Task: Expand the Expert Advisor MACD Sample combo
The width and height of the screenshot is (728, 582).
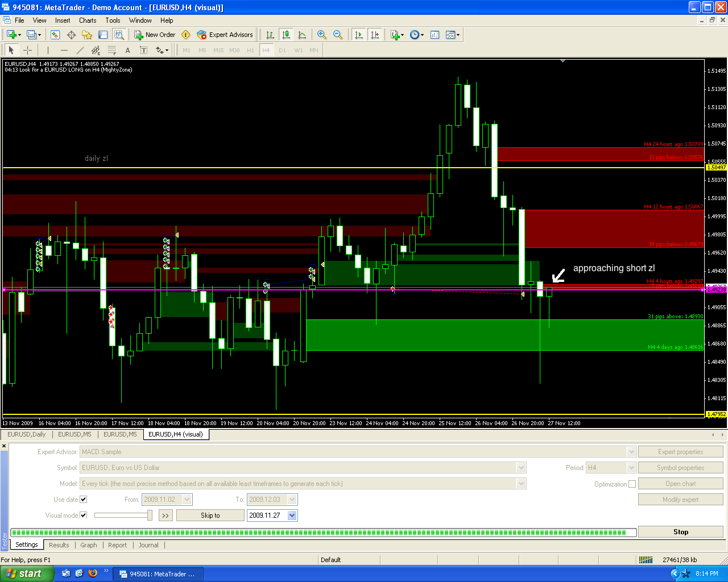Action: pos(631,452)
